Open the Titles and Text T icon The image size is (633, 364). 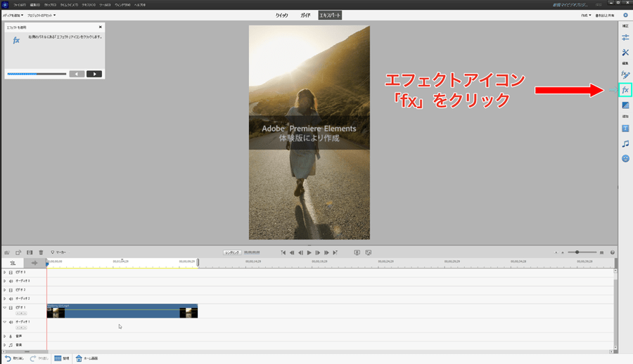point(625,129)
